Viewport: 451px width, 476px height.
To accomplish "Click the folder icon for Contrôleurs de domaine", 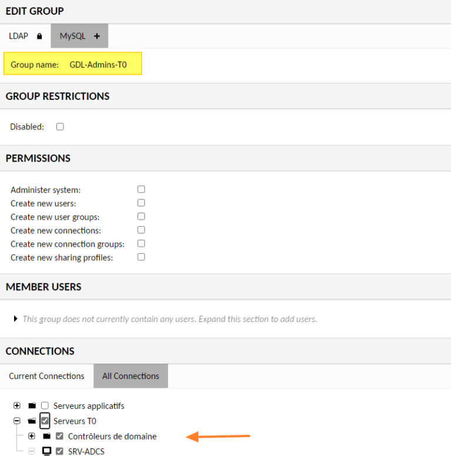I will click(x=46, y=436).
